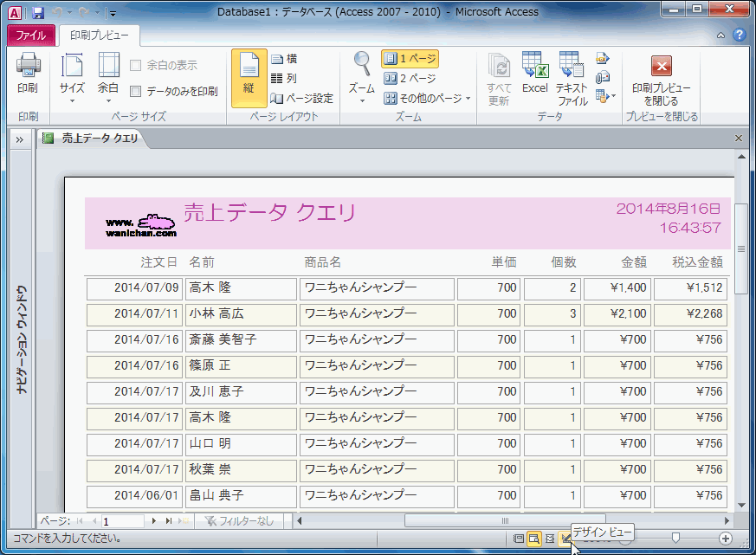The width and height of the screenshot is (756, 555).
Task: Go to the first page navigation button
Action: [80, 520]
